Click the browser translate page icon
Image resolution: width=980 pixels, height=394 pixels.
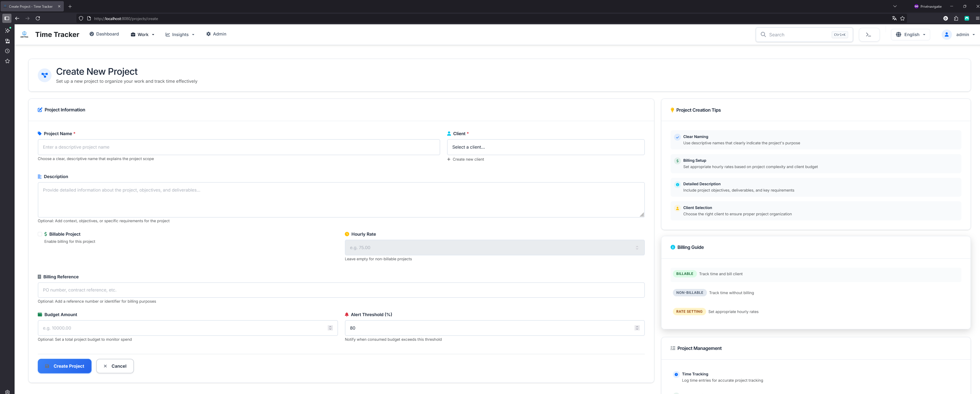point(894,18)
